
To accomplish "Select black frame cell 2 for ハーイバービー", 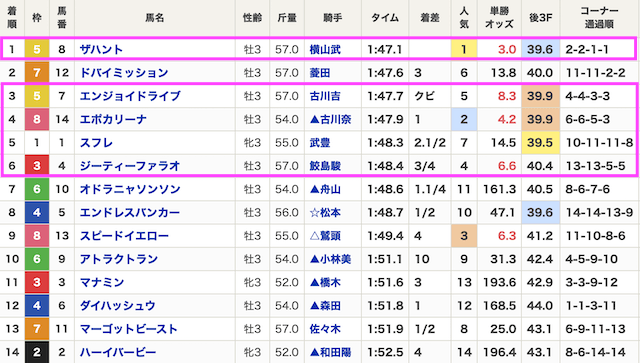I will coord(37,352).
